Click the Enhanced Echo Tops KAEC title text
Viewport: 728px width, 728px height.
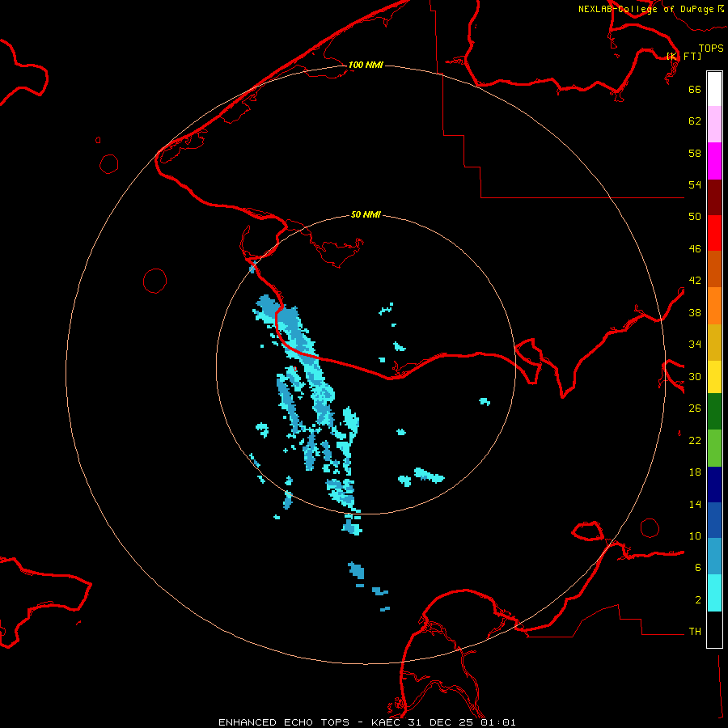366,722
